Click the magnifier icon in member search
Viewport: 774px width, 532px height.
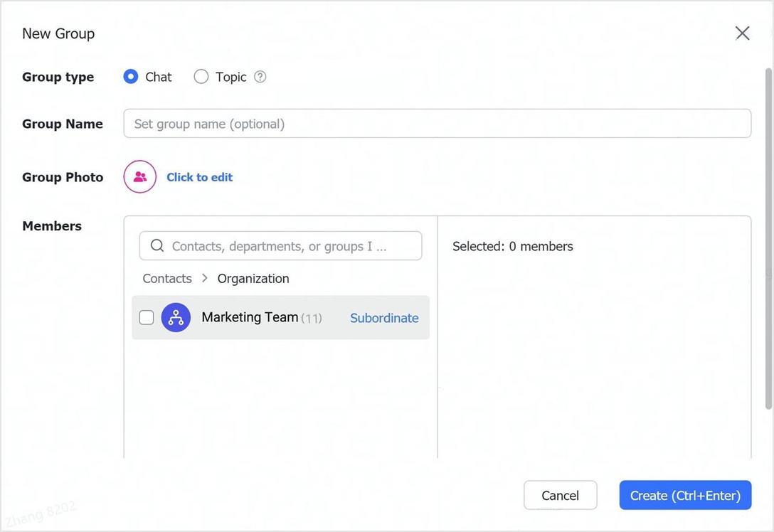coord(157,246)
